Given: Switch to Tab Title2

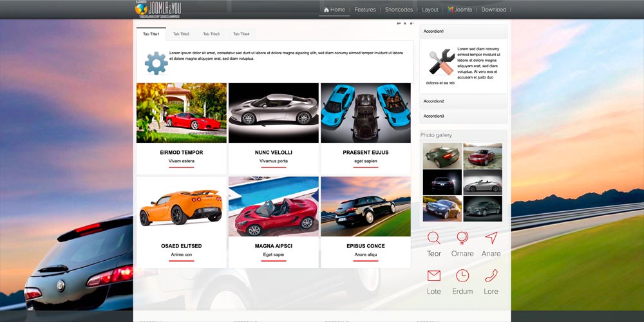Looking at the screenshot, I should 181,34.
